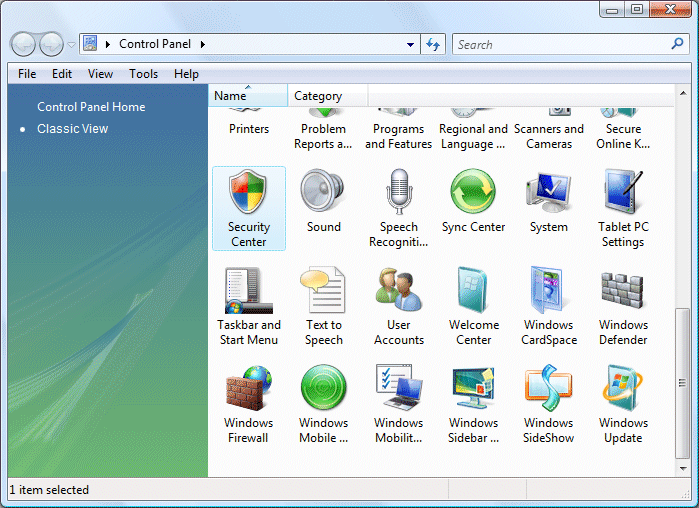This screenshot has height=508, width=699.
Task: Switch to Classic View
Action: pos(72,129)
